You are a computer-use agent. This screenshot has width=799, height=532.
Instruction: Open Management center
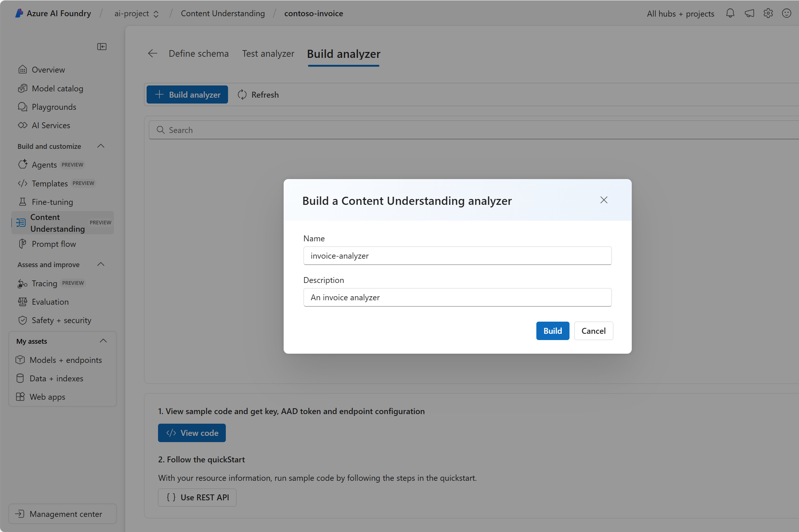click(x=63, y=514)
